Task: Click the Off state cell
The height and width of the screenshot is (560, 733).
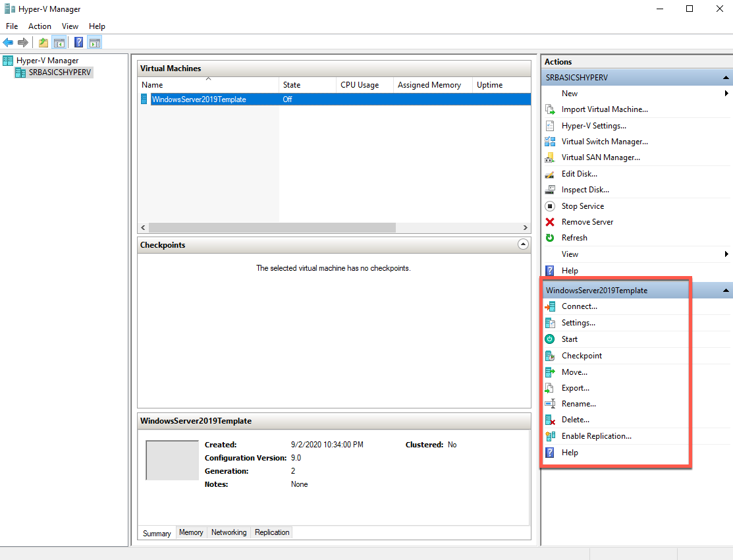Action: point(288,99)
